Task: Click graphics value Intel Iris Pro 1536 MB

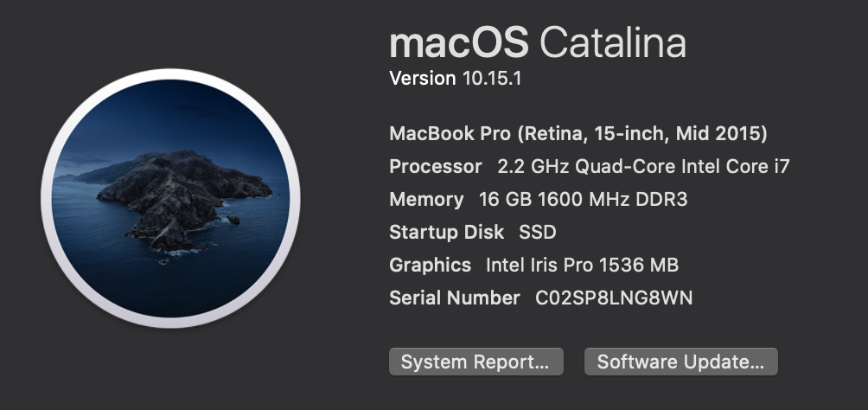Action: point(582,265)
